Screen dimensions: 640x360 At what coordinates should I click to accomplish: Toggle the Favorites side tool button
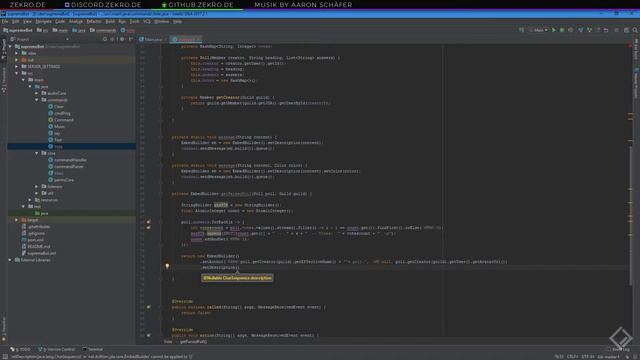(x=4, y=329)
